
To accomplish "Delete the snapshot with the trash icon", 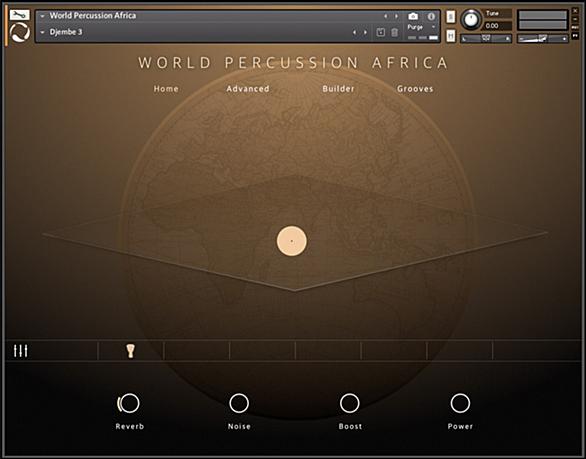I will click(x=394, y=33).
